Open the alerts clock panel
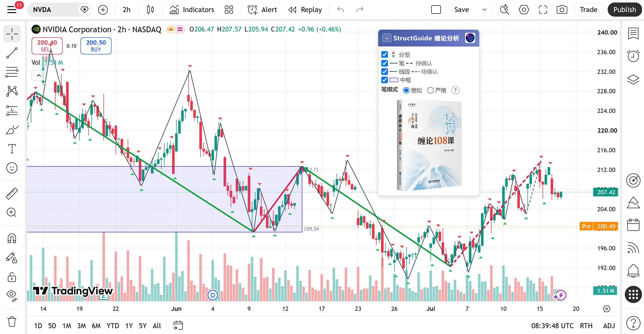The image size is (644, 334). pyautogui.click(x=633, y=56)
